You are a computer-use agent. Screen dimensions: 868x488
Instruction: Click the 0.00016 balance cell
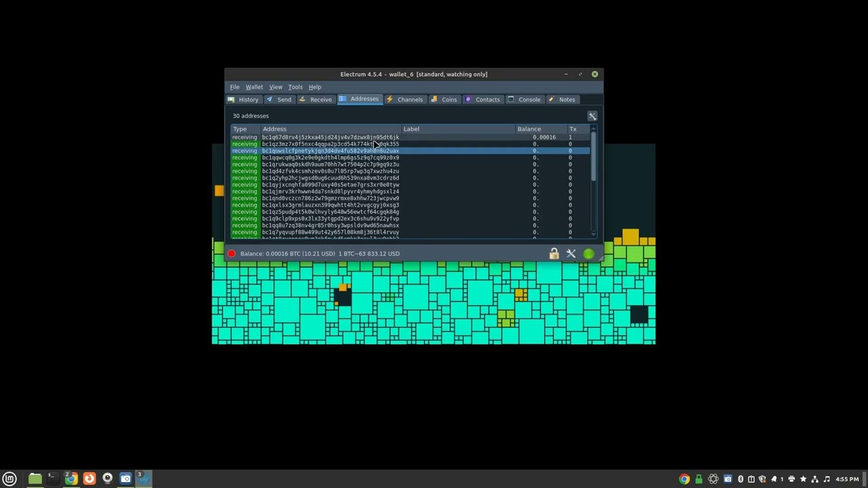pos(544,137)
